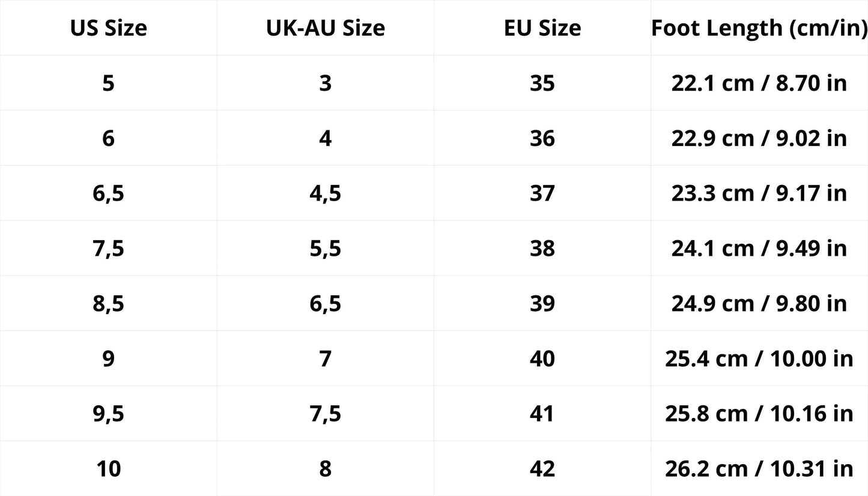Viewport: 868px width, 496px height.
Task: Click the 26.2 cm / 10.31 in cell
Action: point(759,468)
